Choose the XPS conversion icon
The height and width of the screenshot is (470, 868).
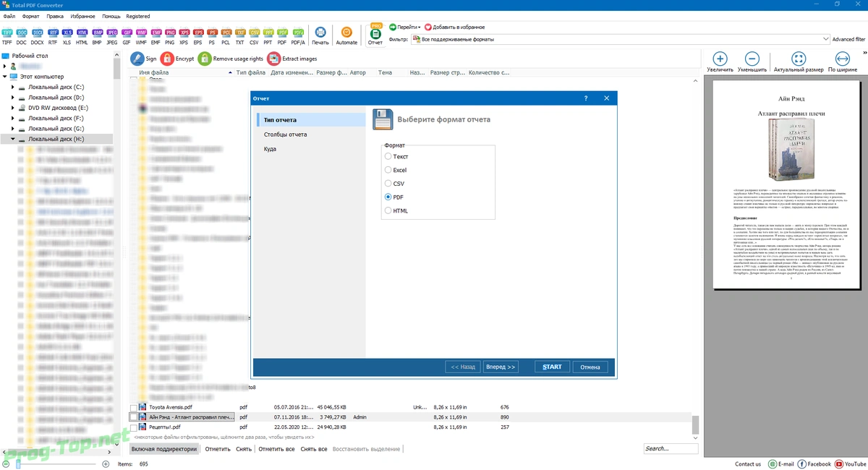(184, 35)
